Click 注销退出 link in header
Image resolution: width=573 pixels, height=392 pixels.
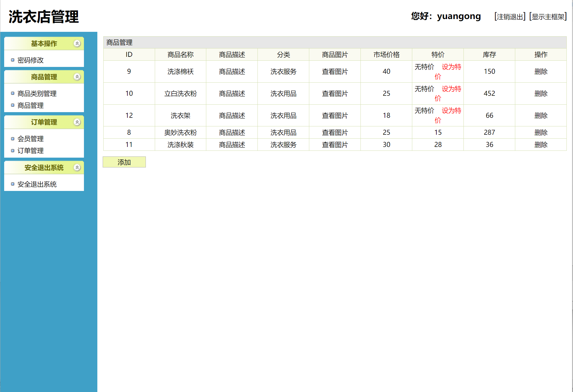click(510, 17)
